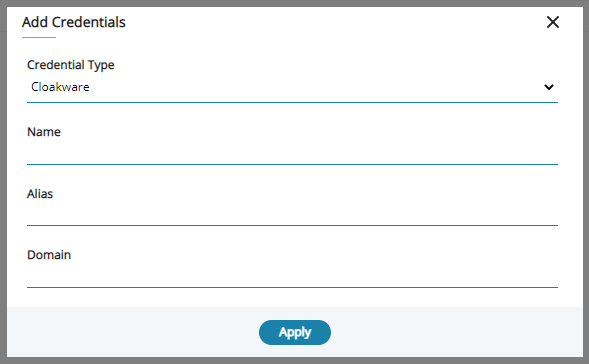Image resolution: width=589 pixels, height=364 pixels.
Task: Close the Add Credentials dialog
Action: 553,22
